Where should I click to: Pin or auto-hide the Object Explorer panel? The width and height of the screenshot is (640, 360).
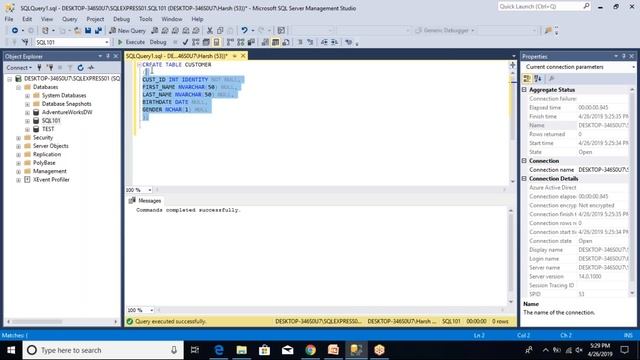pyautogui.click(x=108, y=56)
